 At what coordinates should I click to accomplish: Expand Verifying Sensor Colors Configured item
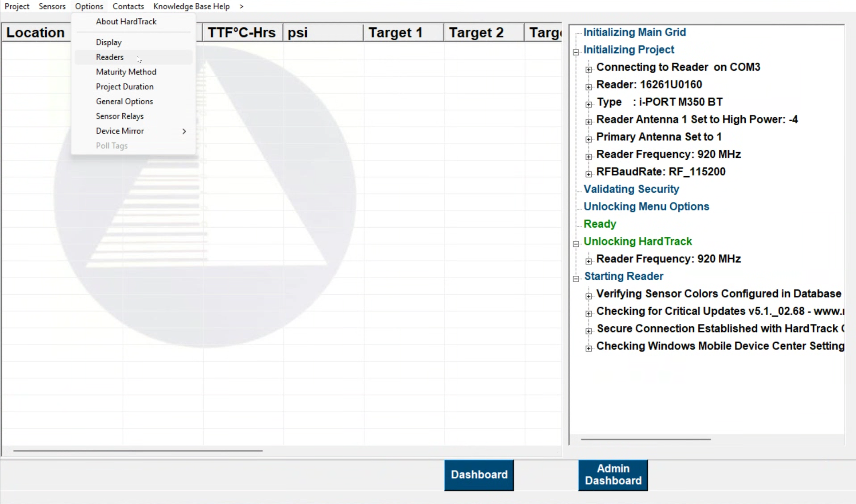tap(588, 296)
